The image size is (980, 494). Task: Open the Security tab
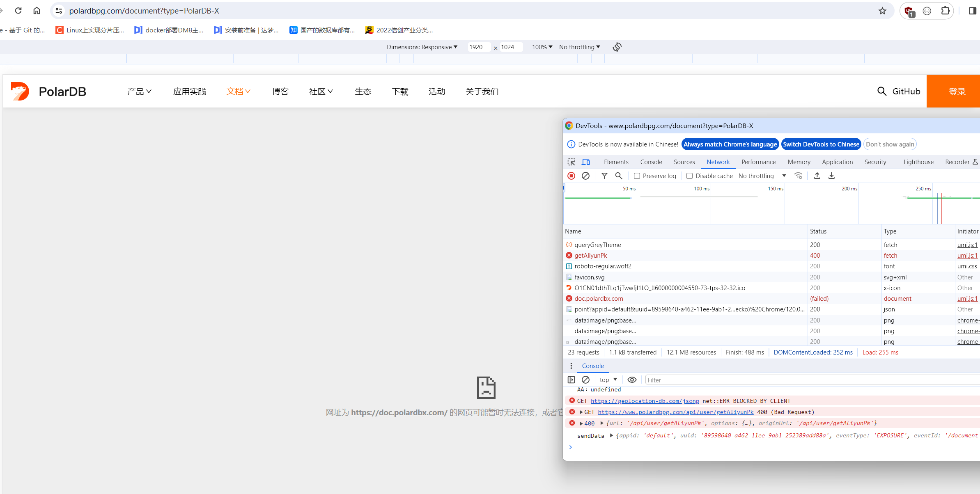point(875,162)
